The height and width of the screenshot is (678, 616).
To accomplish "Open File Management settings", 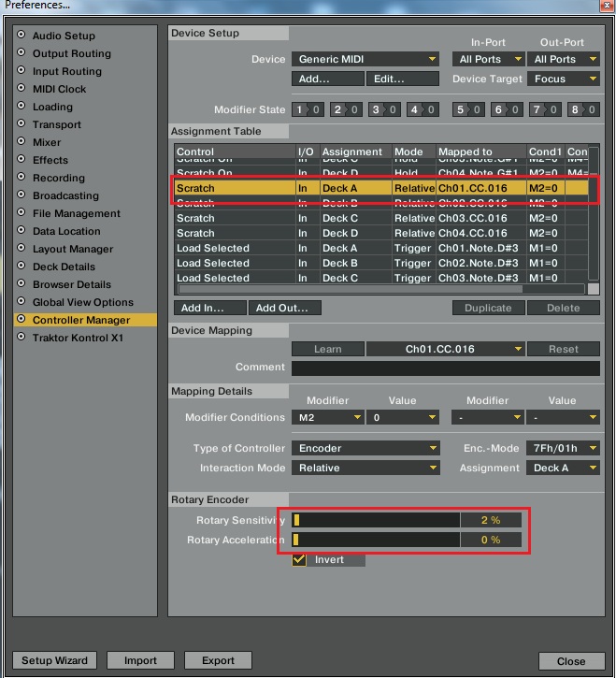I will (x=77, y=212).
